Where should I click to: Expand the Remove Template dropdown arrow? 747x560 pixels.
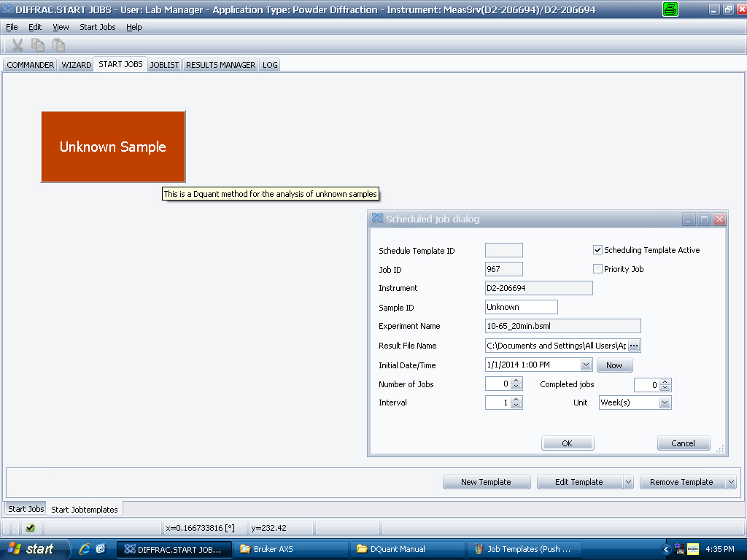pos(731,482)
